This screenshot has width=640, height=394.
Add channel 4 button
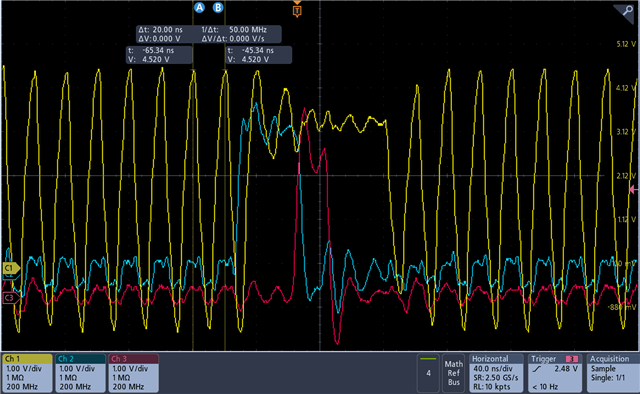pos(428,373)
